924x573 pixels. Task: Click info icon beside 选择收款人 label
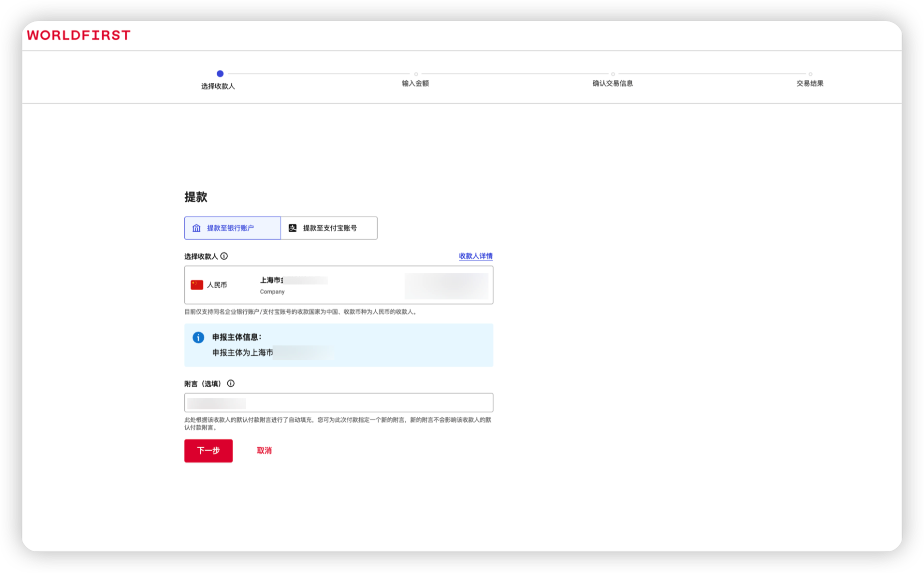point(224,256)
